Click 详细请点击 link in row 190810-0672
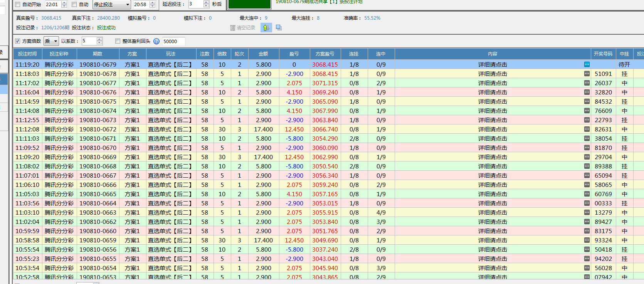Viewport: 644px width, 284px height. [x=493, y=129]
